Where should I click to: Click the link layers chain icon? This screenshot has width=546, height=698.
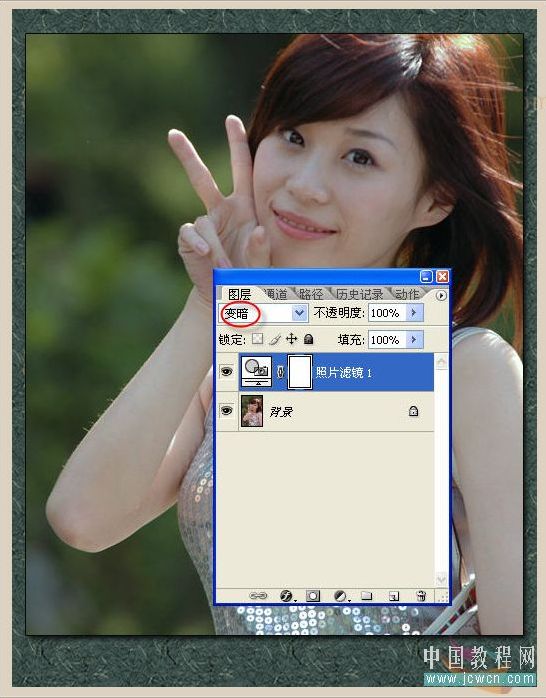coord(258,596)
